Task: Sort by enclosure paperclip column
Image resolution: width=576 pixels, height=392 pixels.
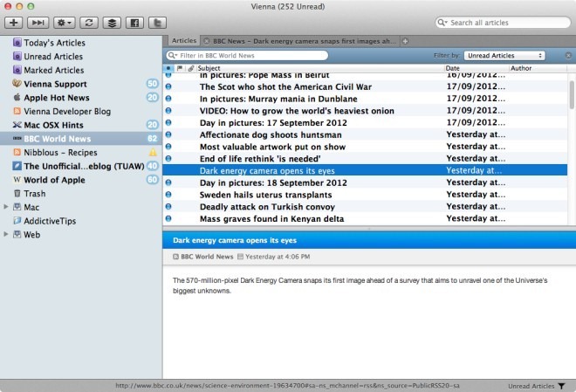Action: [x=190, y=68]
